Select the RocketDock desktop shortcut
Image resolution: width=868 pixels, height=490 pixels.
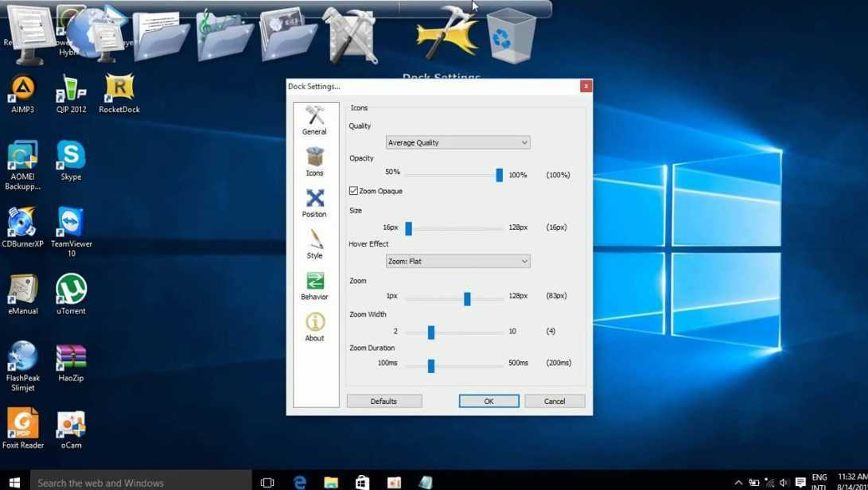(119, 94)
